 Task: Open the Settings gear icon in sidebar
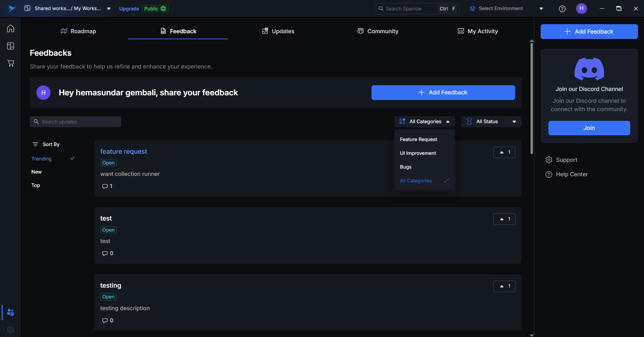(11, 330)
